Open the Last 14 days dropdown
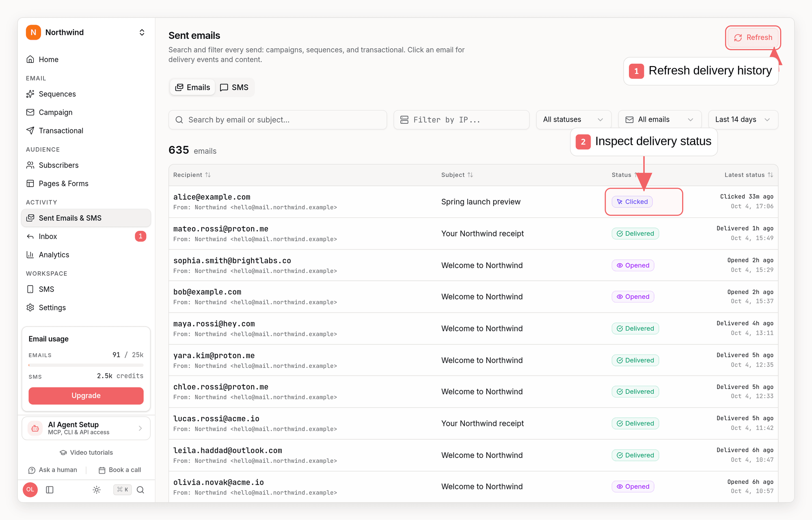Image resolution: width=812 pixels, height=520 pixels. click(743, 120)
